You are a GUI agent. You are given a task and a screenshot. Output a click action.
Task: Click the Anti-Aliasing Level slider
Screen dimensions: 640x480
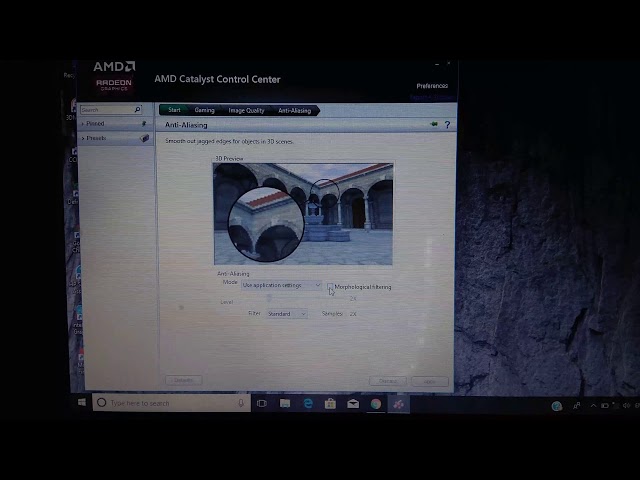[x=304, y=299]
